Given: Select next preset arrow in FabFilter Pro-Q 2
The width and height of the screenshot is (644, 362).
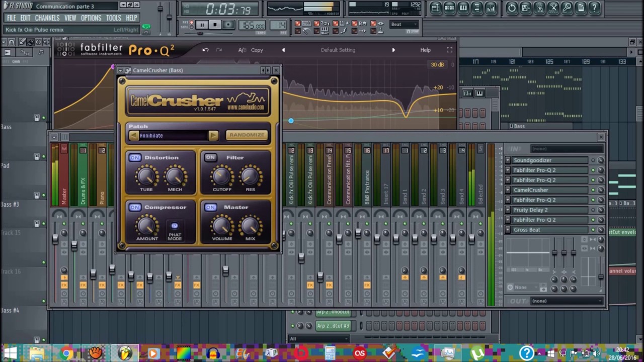Looking at the screenshot, I should pos(393,50).
